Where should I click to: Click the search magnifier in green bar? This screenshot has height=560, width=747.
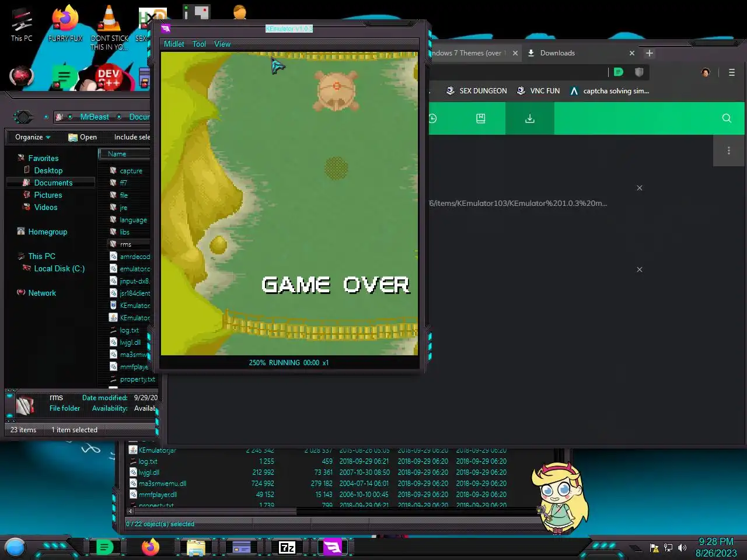(x=727, y=118)
